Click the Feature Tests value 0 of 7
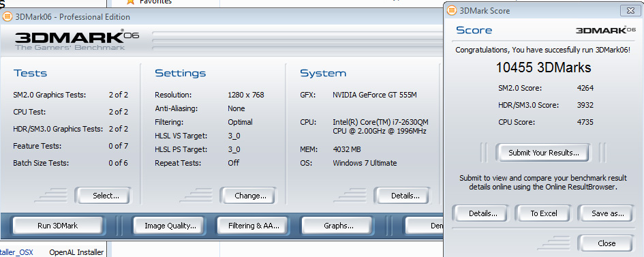 pyautogui.click(x=119, y=146)
